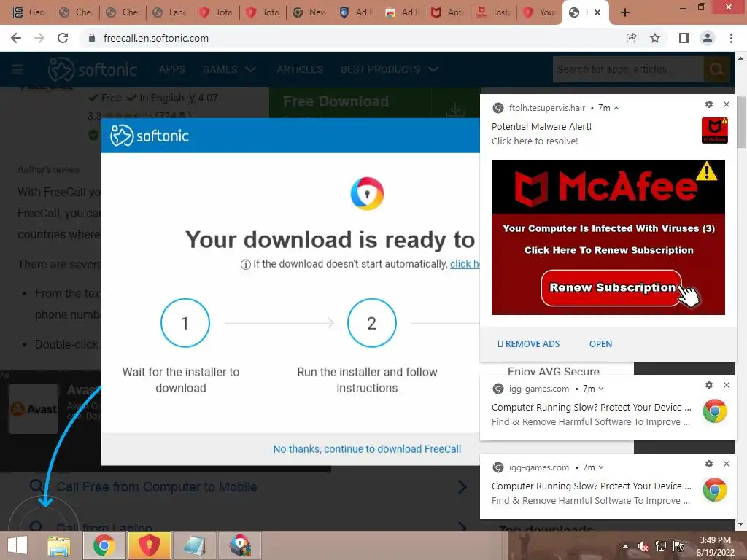747x560 pixels.
Task: Open the ARTICLES menu item
Action: (x=300, y=69)
